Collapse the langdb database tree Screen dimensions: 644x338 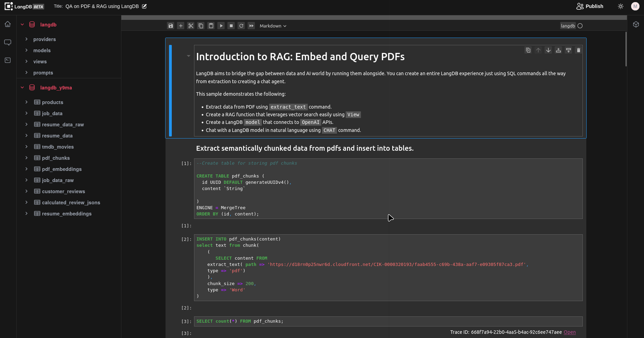pyautogui.click(x=22, y=25)
